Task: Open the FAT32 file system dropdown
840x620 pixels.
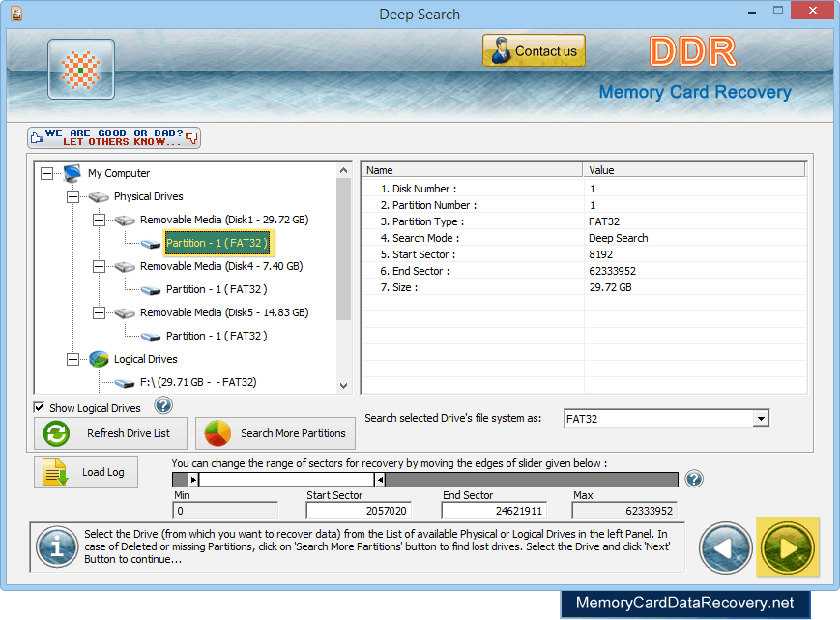Action: tap(761, 419)
